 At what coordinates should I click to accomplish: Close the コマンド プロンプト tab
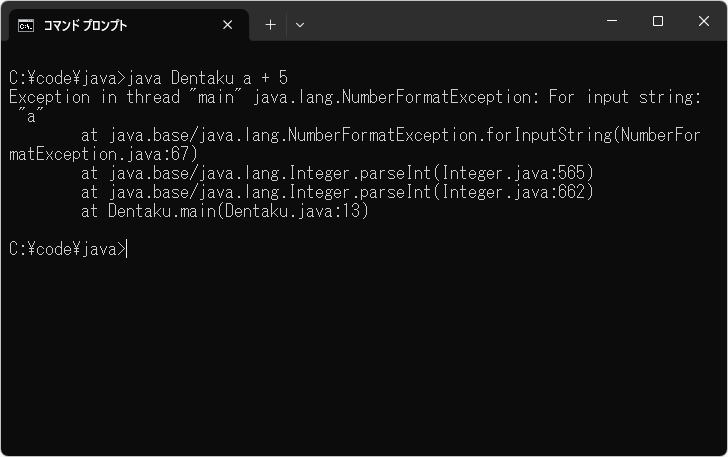[228, 25]
